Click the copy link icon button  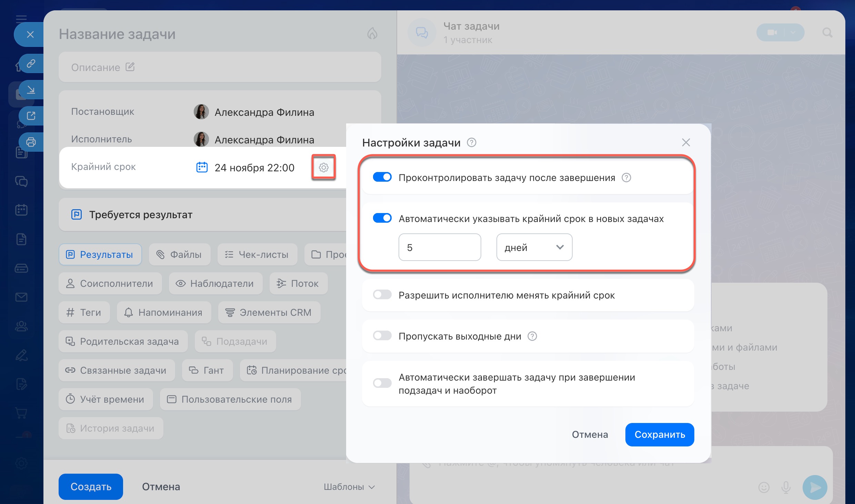tap(31, 63)
